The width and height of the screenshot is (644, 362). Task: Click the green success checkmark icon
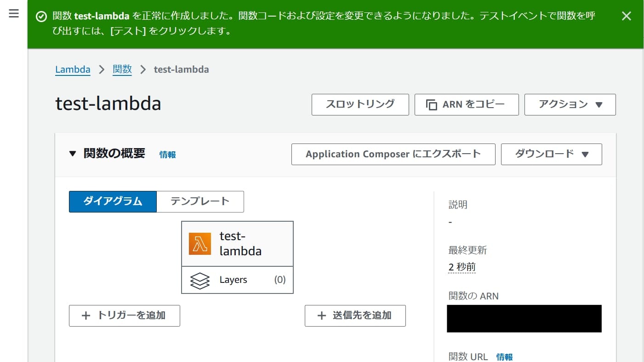click(x=41, y=17)
